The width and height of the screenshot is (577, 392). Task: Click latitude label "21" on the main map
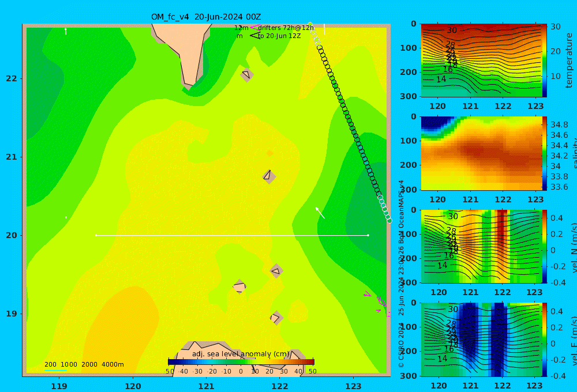coord(12,157)
